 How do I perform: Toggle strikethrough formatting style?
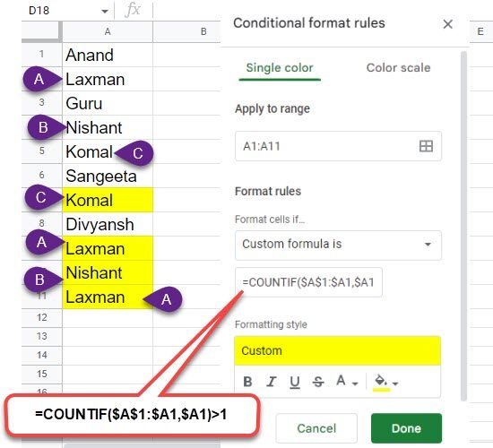[x=318, y=382]
